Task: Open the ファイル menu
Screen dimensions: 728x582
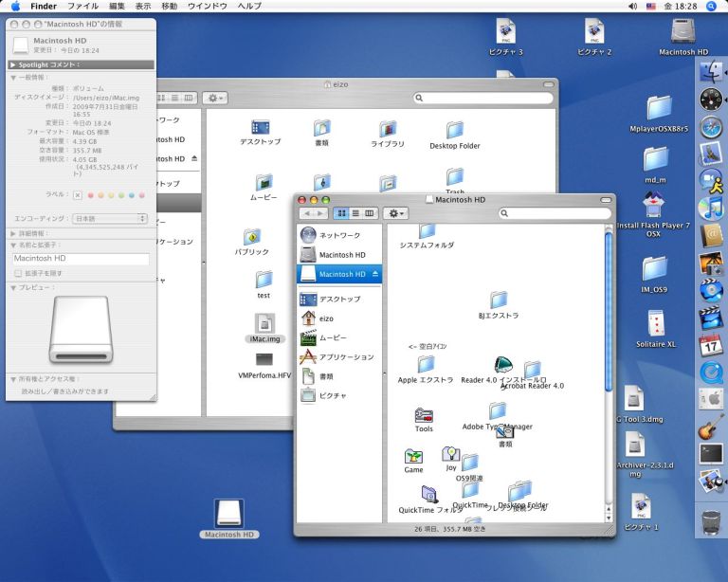Action: click(82, 6)
